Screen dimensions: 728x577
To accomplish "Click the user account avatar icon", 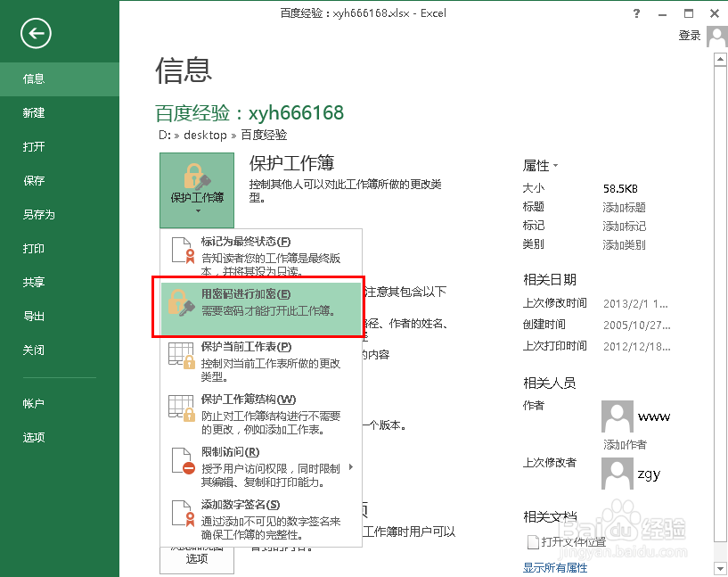I will [x=717, y=36].
